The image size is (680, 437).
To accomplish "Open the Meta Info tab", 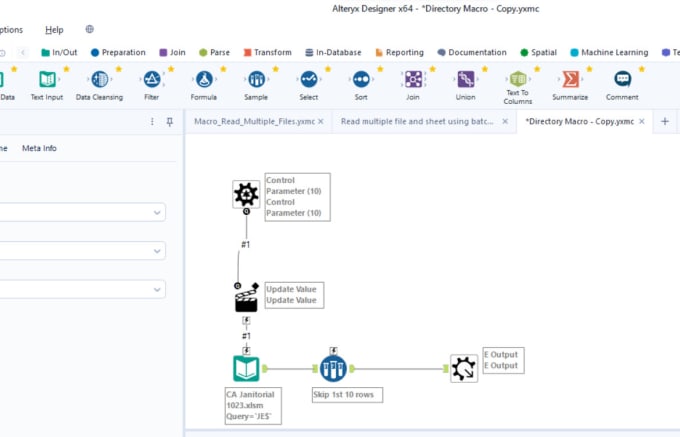I will pos(39,148).
